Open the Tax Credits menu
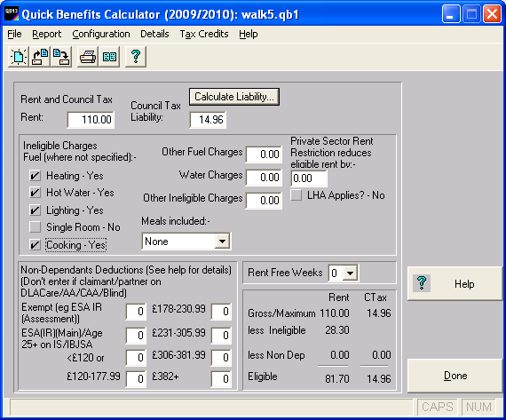 pyautogui.click(x=204, y=34)
